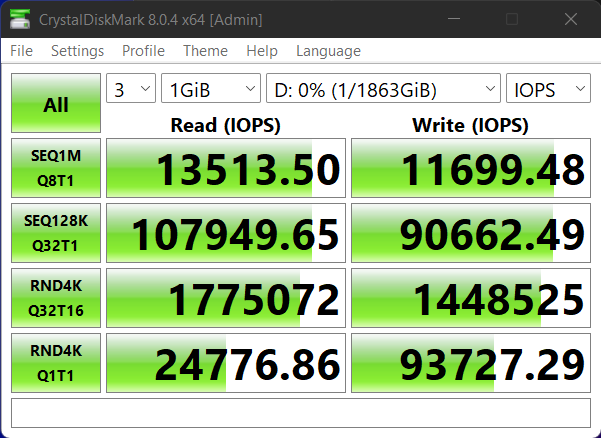Open the Profile menu
This screenshot has height=438, width=601.
(143, 51)
